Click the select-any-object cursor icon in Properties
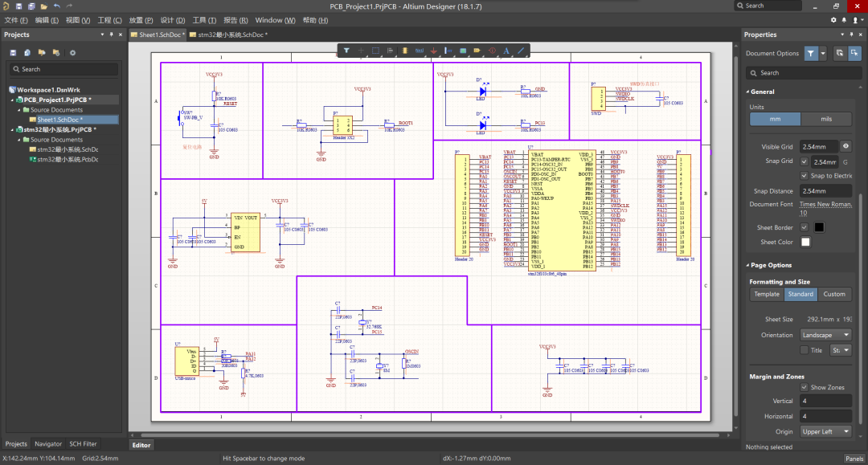Image resolution: width=868 pixels, height=465 pixels. (x=840, y=53)
